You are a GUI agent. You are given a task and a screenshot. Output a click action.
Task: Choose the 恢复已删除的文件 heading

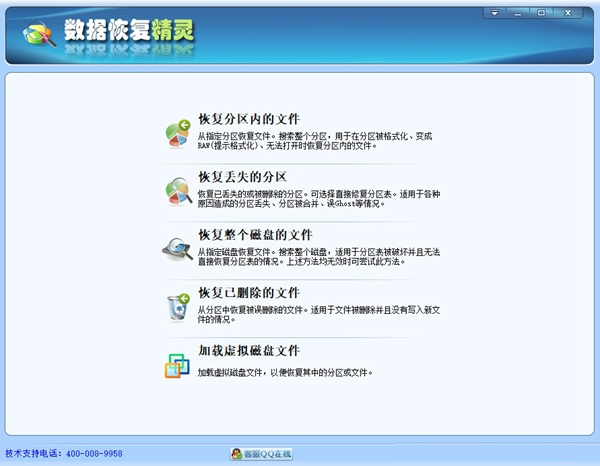point(249,293)
